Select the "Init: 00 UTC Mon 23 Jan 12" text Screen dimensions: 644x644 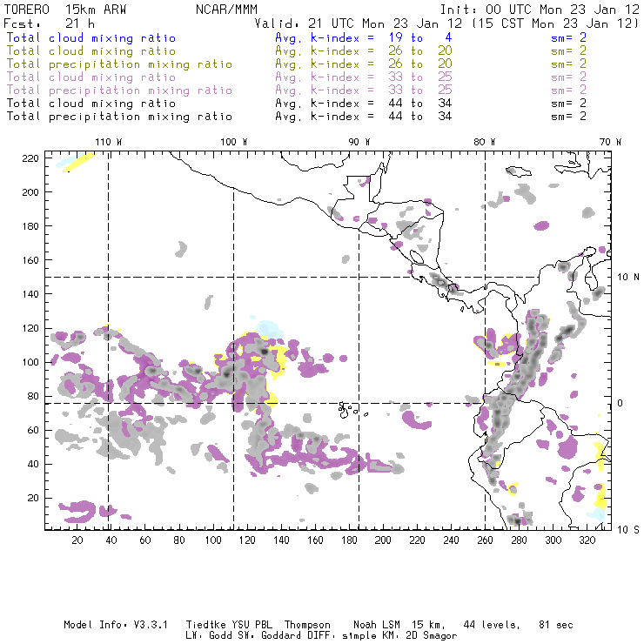tap(540, 10)
